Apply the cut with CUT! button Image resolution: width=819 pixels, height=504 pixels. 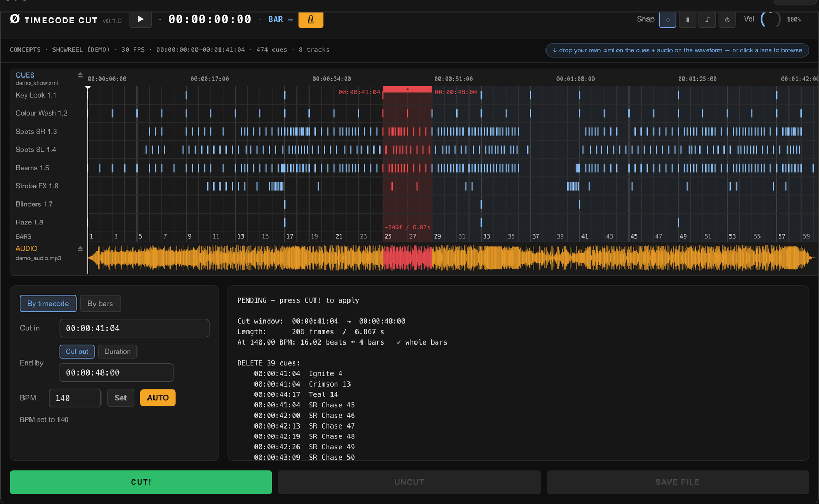point(141,482)
